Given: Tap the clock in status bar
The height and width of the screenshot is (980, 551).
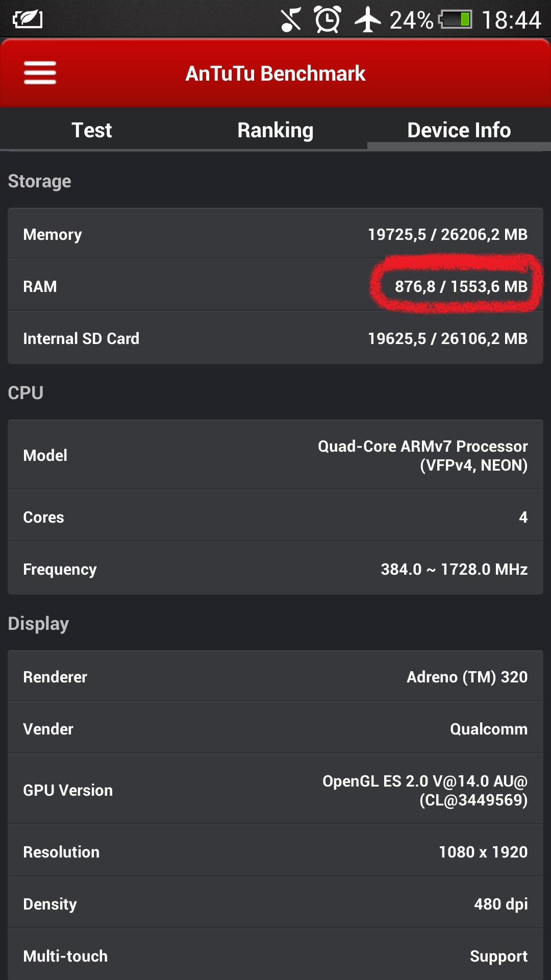Looking at the screenshot, I should tap(511, 20).
